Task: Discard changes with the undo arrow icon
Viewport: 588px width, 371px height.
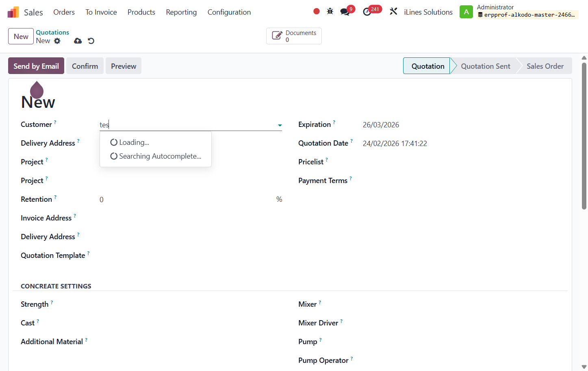Action: [91, 41]
